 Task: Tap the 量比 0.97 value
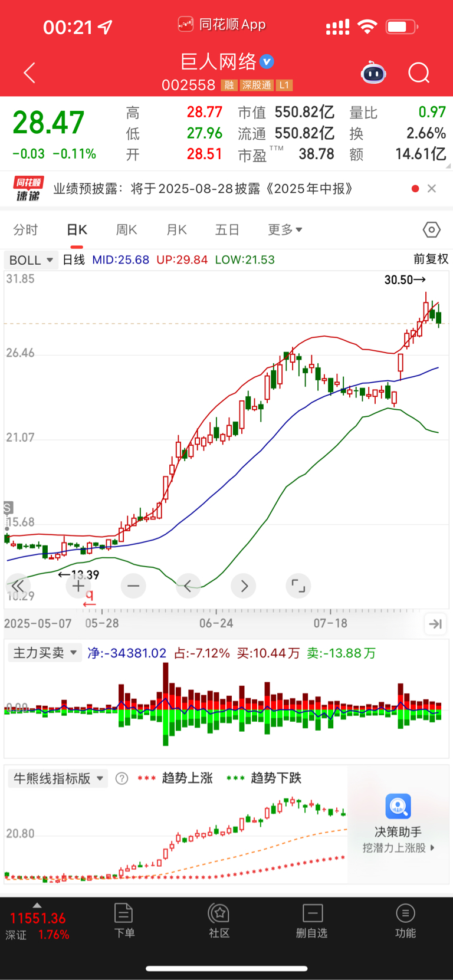(398, 113)
